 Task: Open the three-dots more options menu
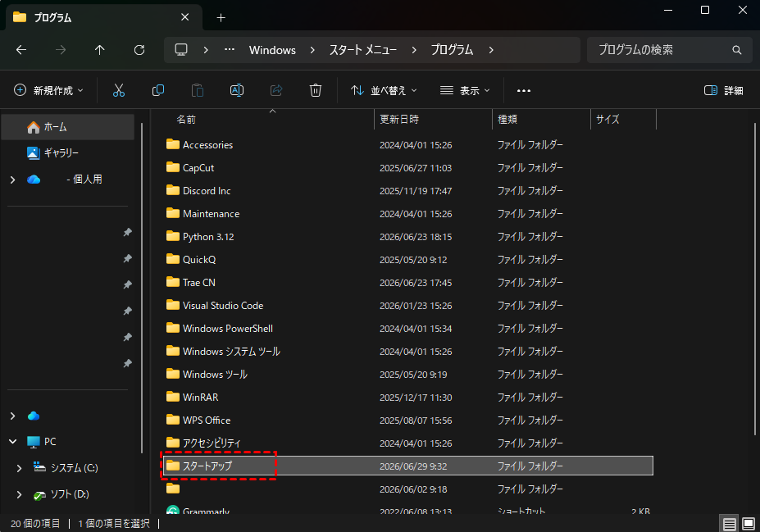[x=523, y=91]
